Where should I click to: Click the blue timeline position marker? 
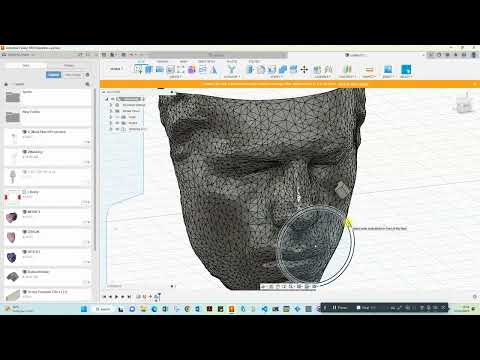point(159,296)
